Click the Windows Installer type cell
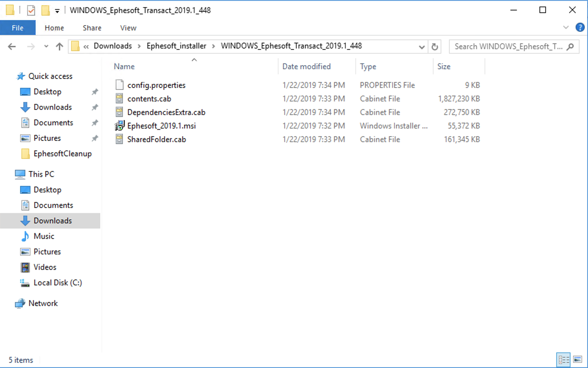 [394, 126]
